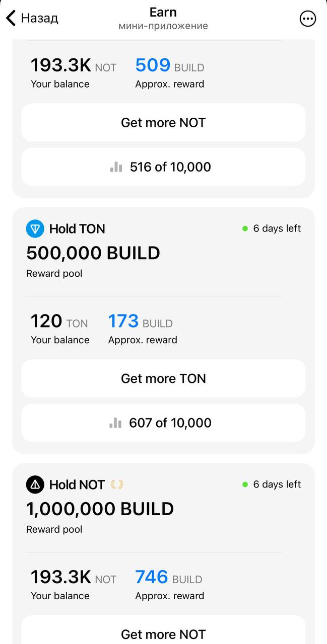Open the three-dot more options menu
The width and height of the screenshot is (327, 644).
pos(307,19)
